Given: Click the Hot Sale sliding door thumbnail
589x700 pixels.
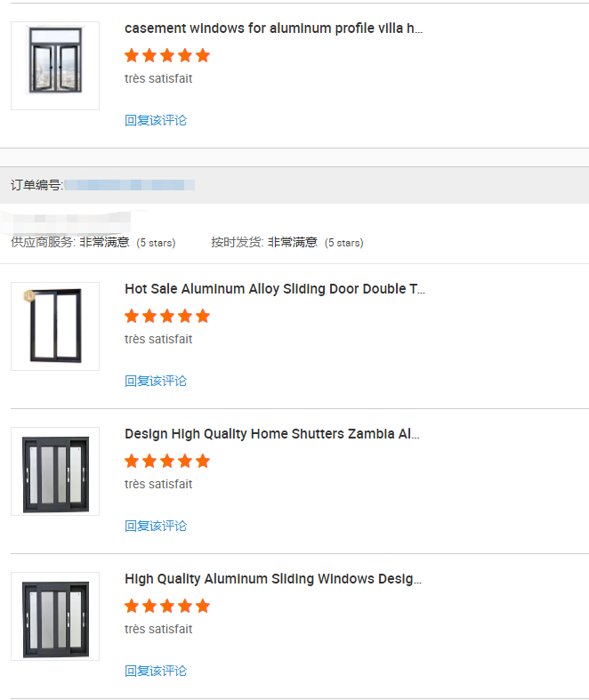Looking at the screenshot, I should point(55,326).
